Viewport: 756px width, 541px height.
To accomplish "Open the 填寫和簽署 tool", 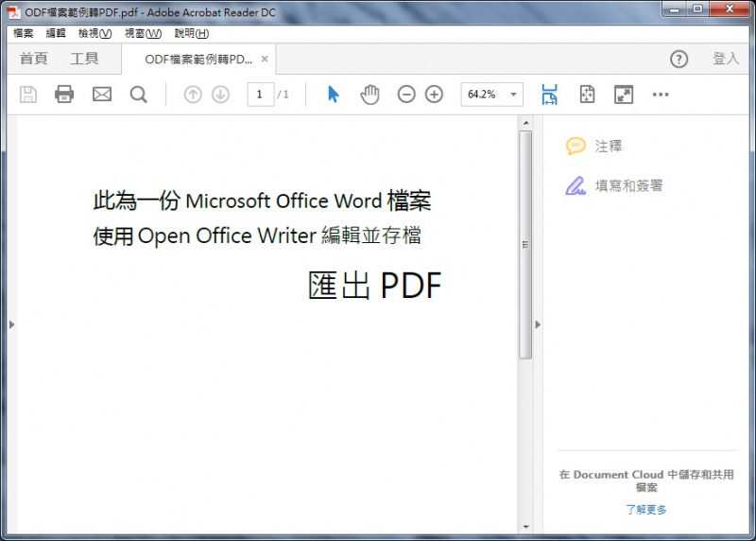I will [627, 186].
